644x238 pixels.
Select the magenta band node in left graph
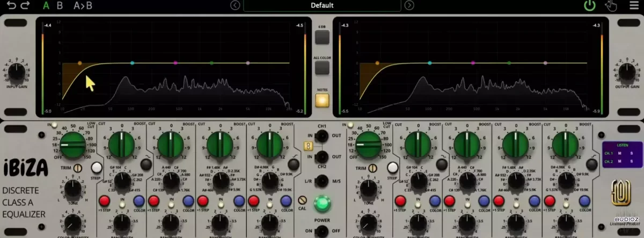(x=175, y=63)
